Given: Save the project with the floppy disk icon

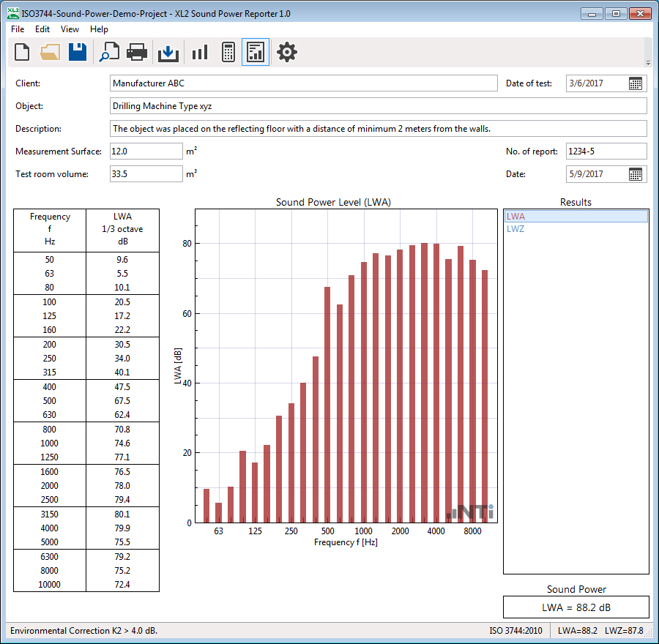Looking at the screenshot, I should (x=78, y=52).
